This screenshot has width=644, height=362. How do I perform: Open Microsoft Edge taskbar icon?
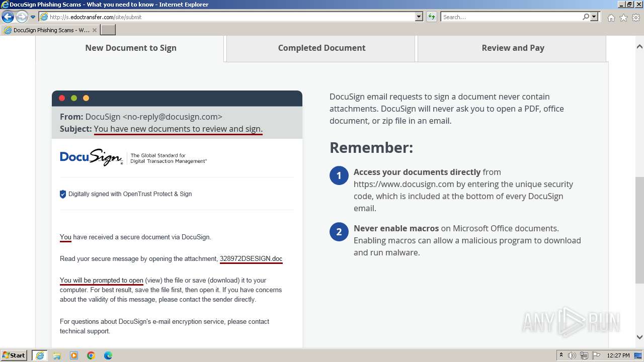108,355
